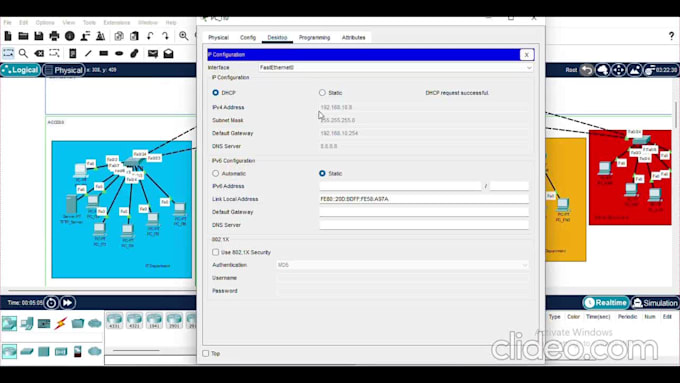Click the Copy icon in main toolbar

point(119,36)
